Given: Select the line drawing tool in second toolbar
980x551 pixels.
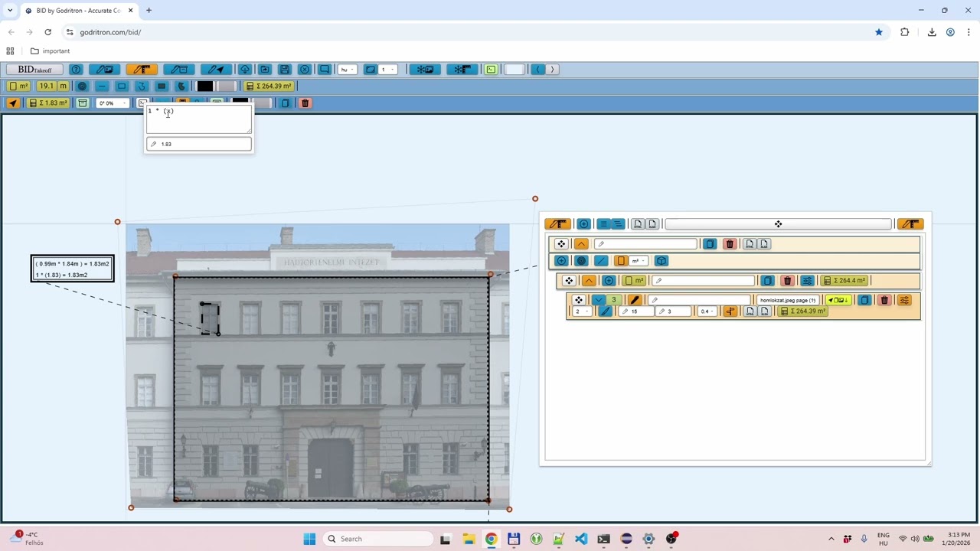Looking at the screenshot, I should [x=102, y=86].
